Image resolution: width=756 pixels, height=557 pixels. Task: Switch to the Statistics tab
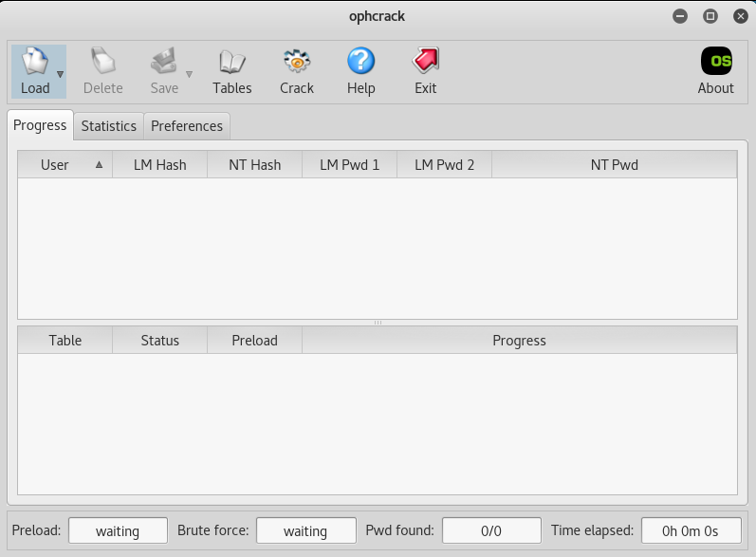pyautogui.click(x=109, y=126)
